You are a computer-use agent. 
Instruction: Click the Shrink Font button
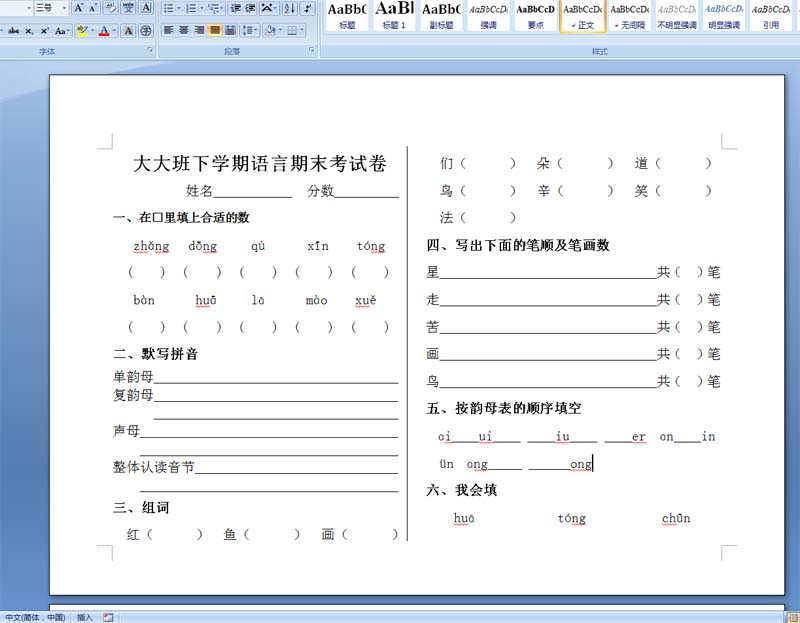(92, 8)
